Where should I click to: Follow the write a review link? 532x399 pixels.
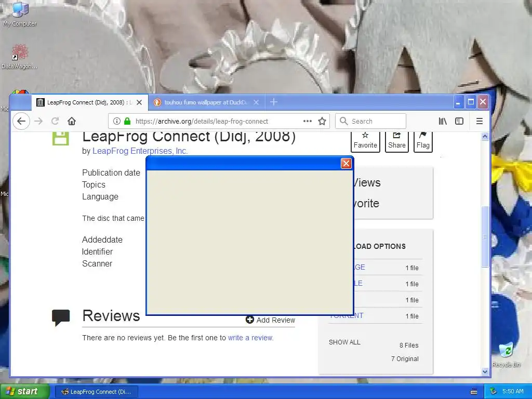250,338
